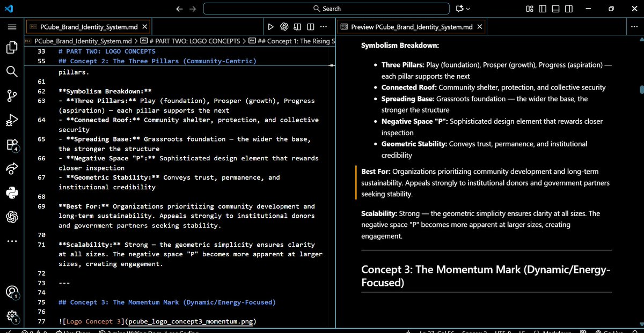Toggle the Secondary Side Bar
Image resolution: width=644 pixels, height=333 pixels.
pos(569,9)
